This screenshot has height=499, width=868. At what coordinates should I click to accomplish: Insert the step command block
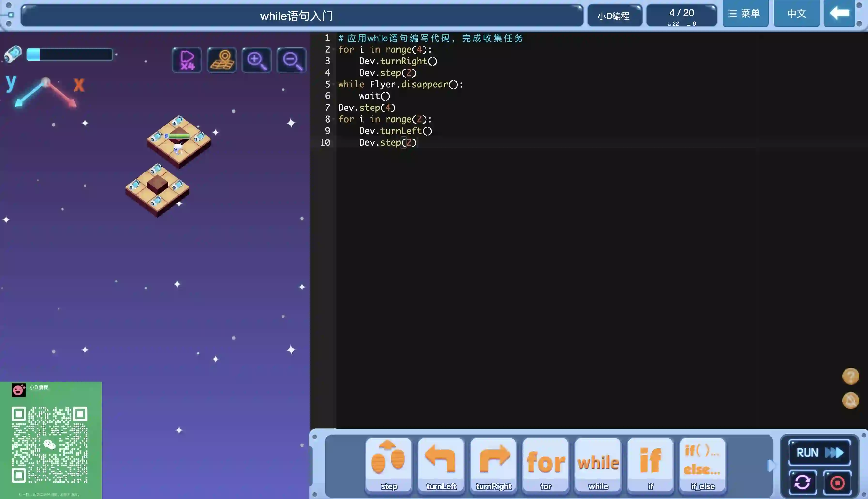tap(388, 465)
